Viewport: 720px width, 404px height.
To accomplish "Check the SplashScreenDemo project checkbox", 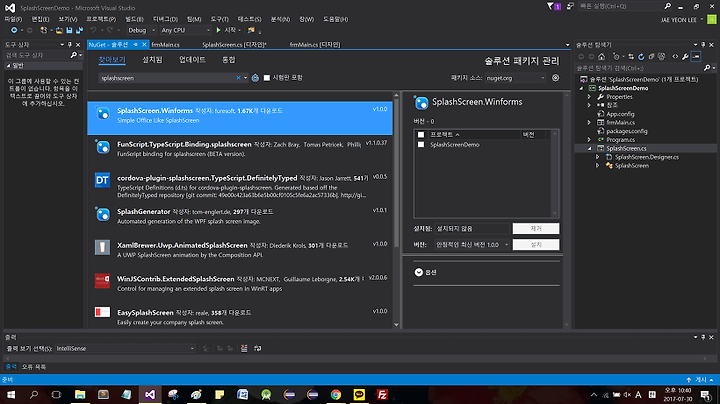I will click(x=421, y=145).
